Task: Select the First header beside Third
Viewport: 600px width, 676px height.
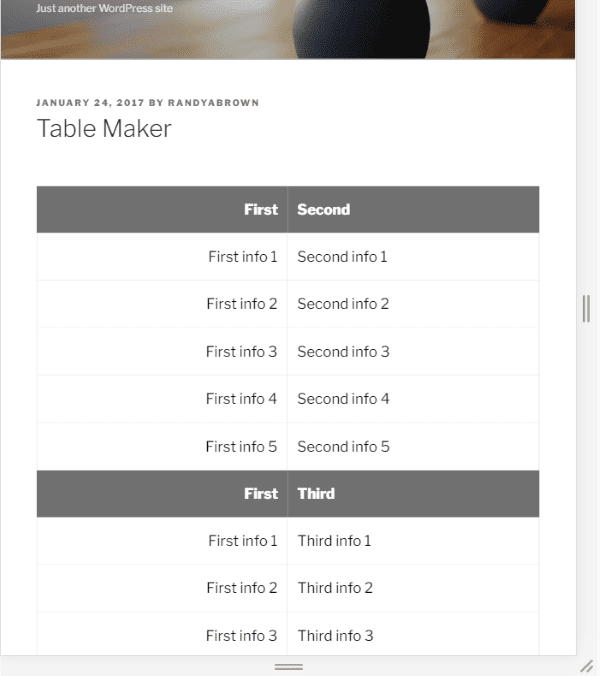Action: [261, 494]
